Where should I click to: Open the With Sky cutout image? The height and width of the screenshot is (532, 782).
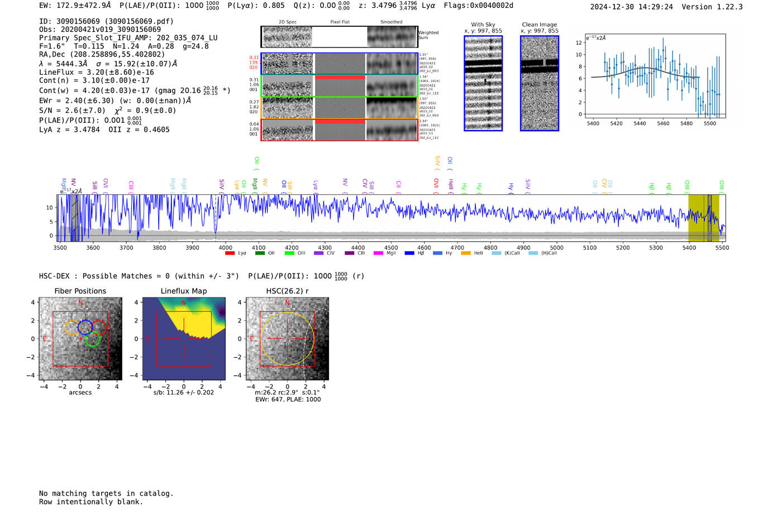(x=483, y=83)
